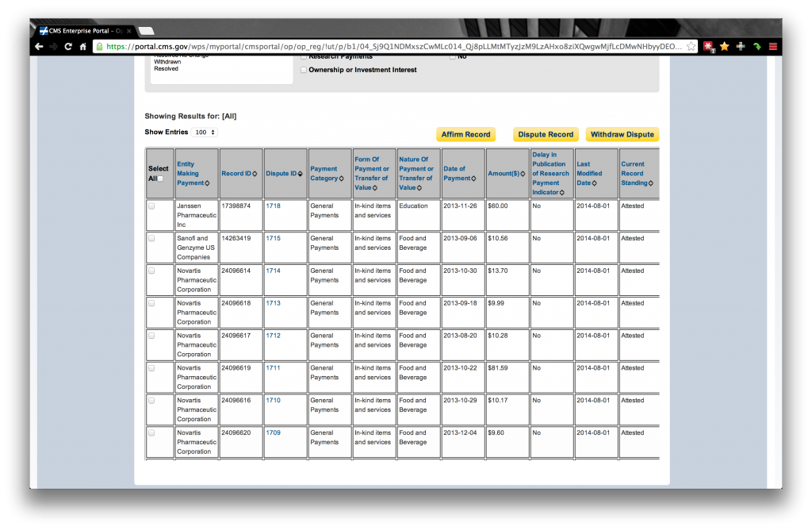Select checkbox for record 24096620
Image resolution: width=812 pixels, height=530 pixels.
click(151, 433)
